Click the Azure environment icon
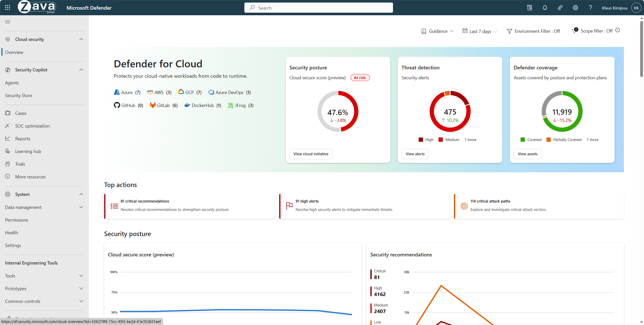Viewport: 644px width, 325px height. click(117, 92)
